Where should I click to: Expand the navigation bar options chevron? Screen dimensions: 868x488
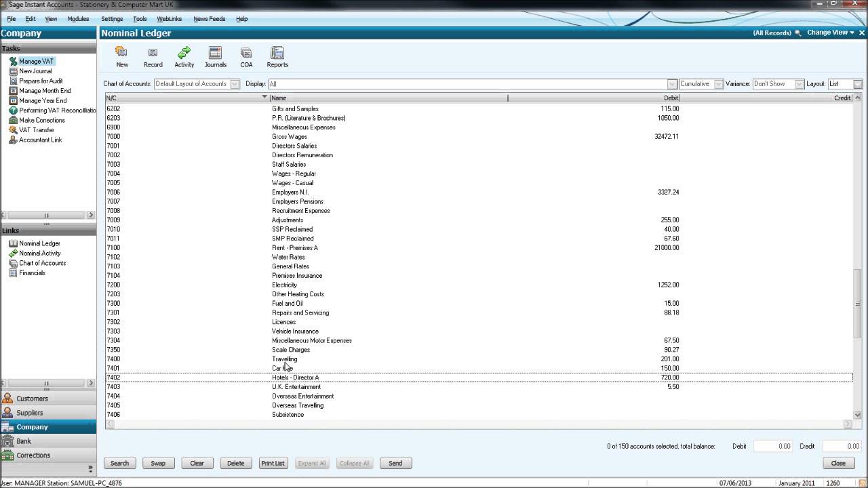(x=90, y=468)
